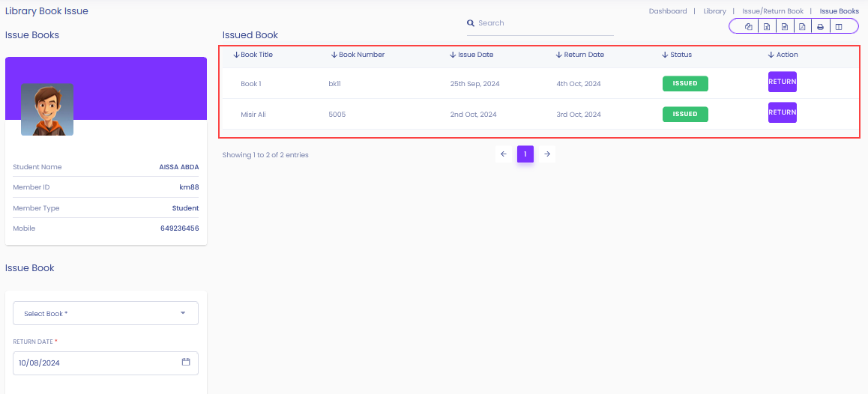Navigate to Issue/Return Book breadcrumb
Viewport: 868px width, 394px height.
(773, 11)
